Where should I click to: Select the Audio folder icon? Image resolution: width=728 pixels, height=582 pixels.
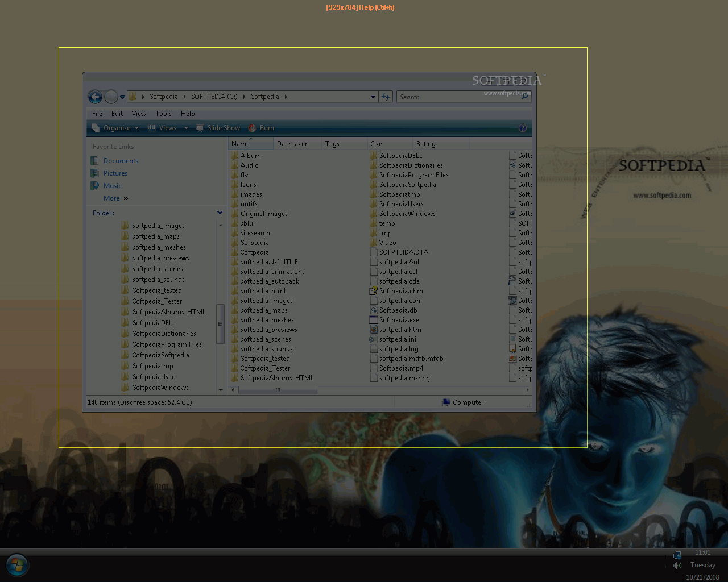[234, 165]
